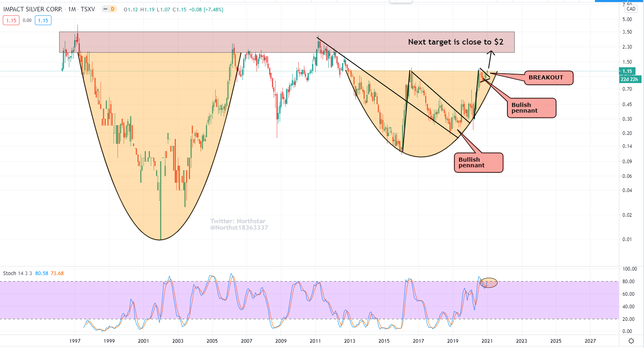Image resolution: width=644 pixels, height=348 pixels.
Task: Click the 5.00 price scale label
Action: 627,19
